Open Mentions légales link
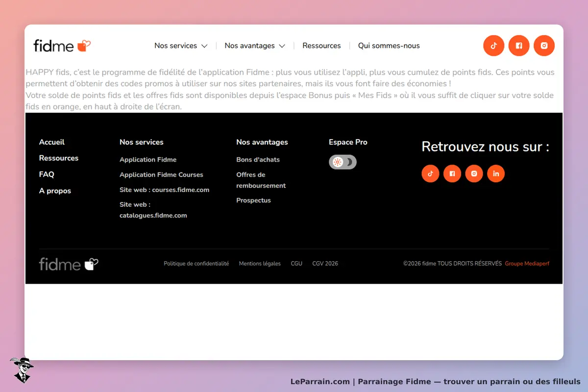 tap(260, 264)
